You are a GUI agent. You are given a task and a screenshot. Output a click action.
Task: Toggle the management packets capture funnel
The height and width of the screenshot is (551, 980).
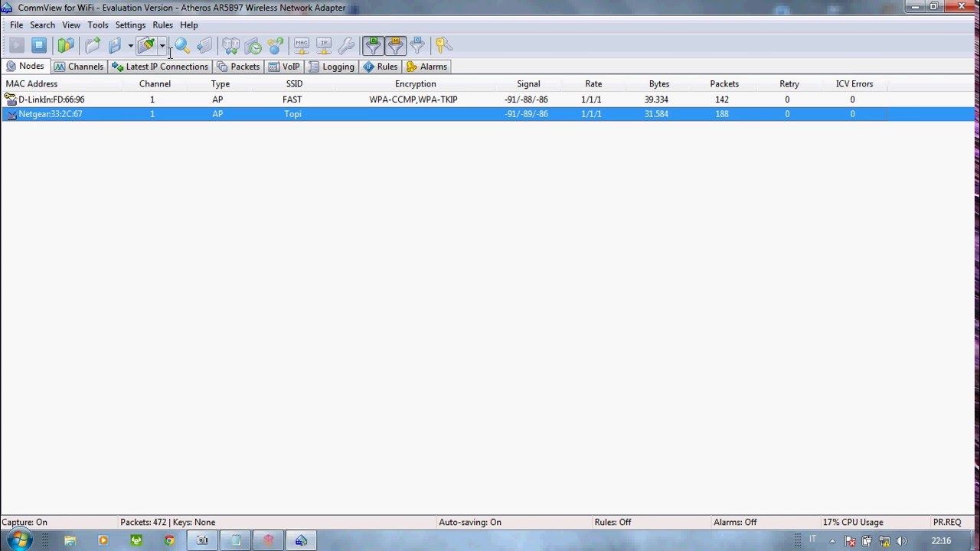click(395, 46)
